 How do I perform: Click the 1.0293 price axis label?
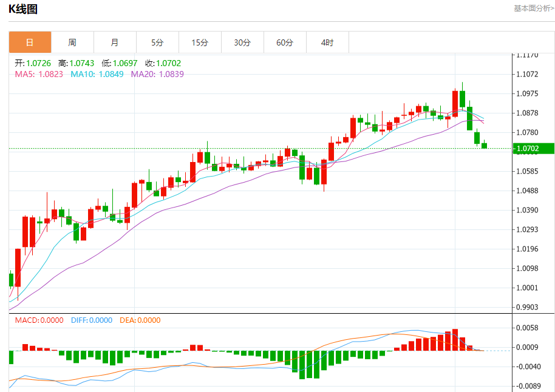point(527,229)
